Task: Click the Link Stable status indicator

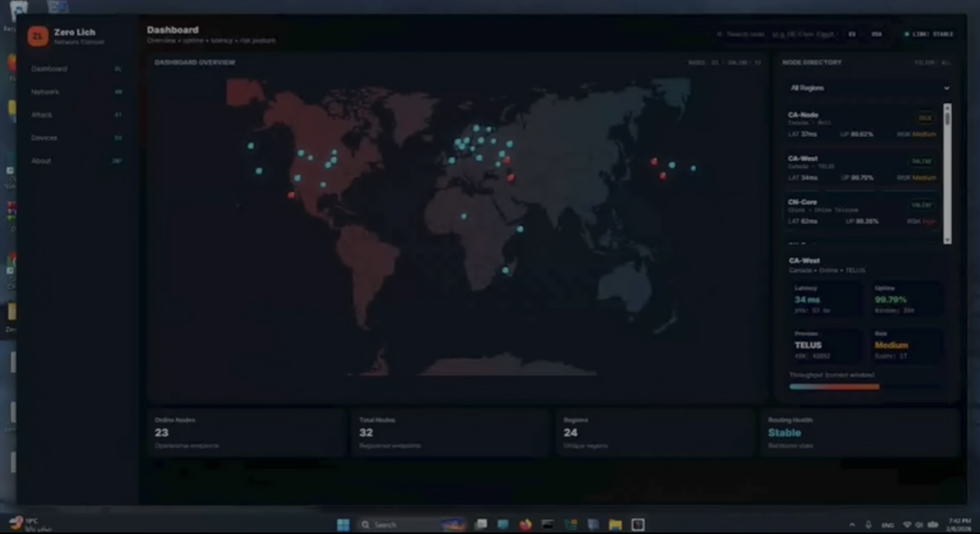Action: point(928,34)
